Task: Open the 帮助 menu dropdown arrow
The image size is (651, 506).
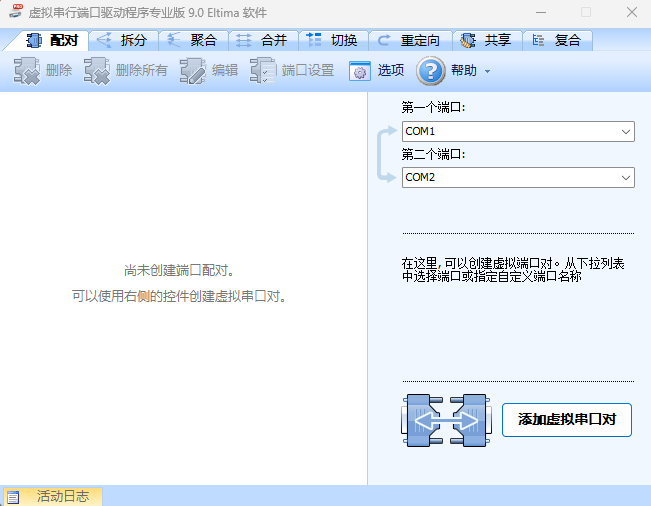Action: (488, 72)
